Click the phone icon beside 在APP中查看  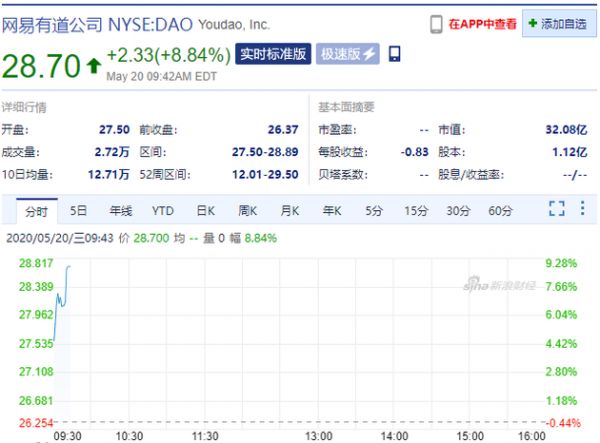[x=436, y=23]
